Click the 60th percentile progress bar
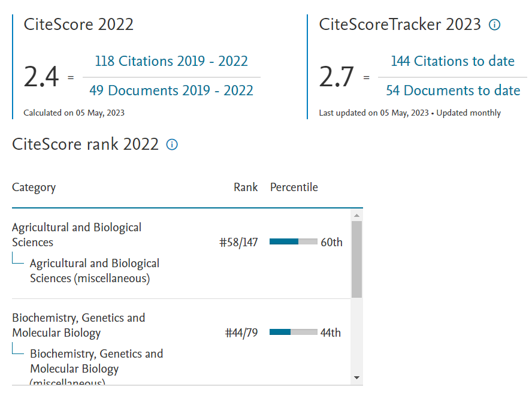The height and width of the screenshot is (402, 532). (x=294, y=241)
